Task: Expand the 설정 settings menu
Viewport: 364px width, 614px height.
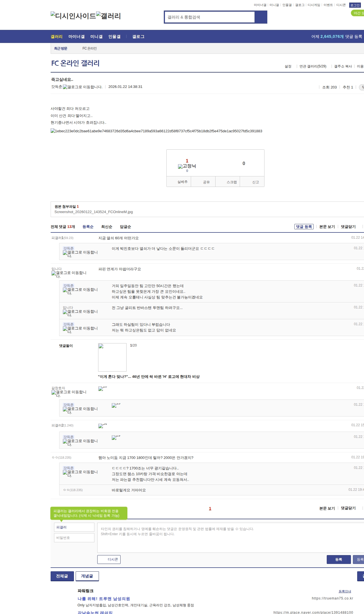Action: 288,66
